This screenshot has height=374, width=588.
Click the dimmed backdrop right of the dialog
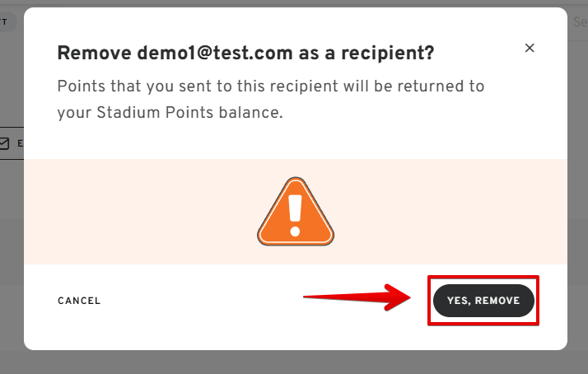click(x=577, y=188)
